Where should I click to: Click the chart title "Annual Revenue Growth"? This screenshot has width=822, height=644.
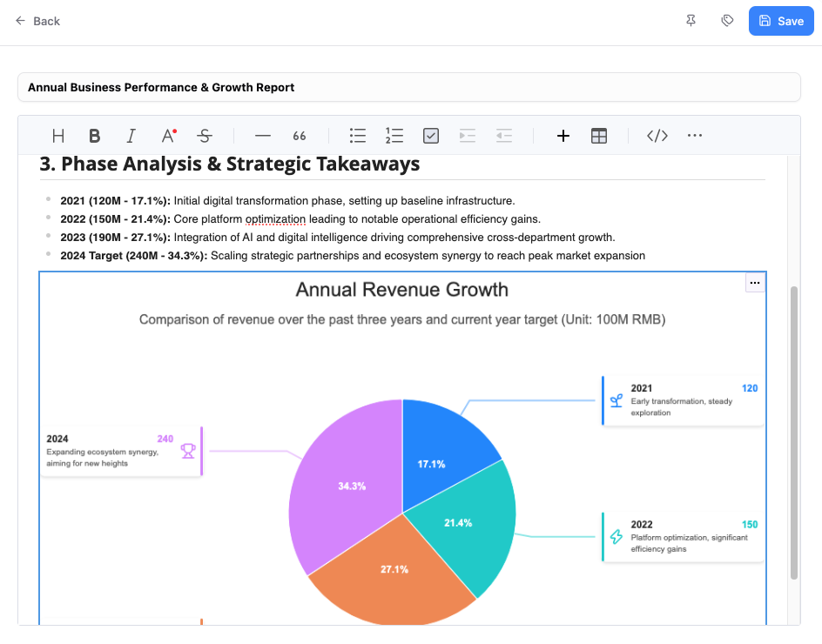402,290
